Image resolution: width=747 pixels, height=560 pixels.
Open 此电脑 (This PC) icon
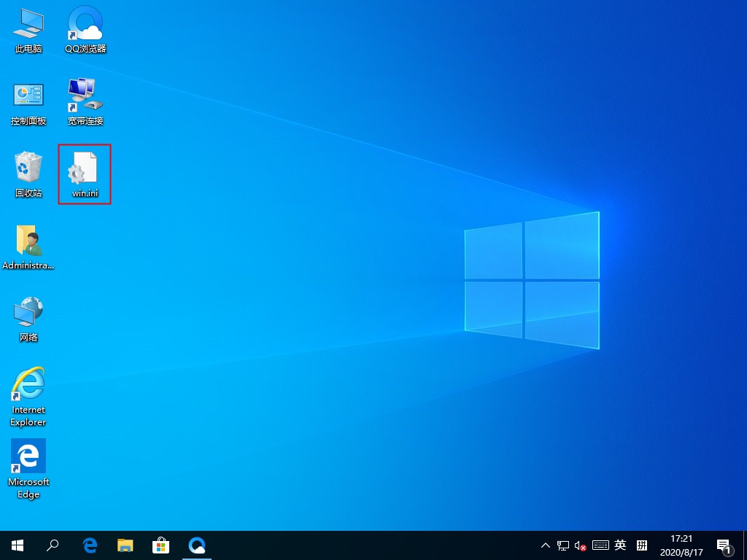pos(28,28)
